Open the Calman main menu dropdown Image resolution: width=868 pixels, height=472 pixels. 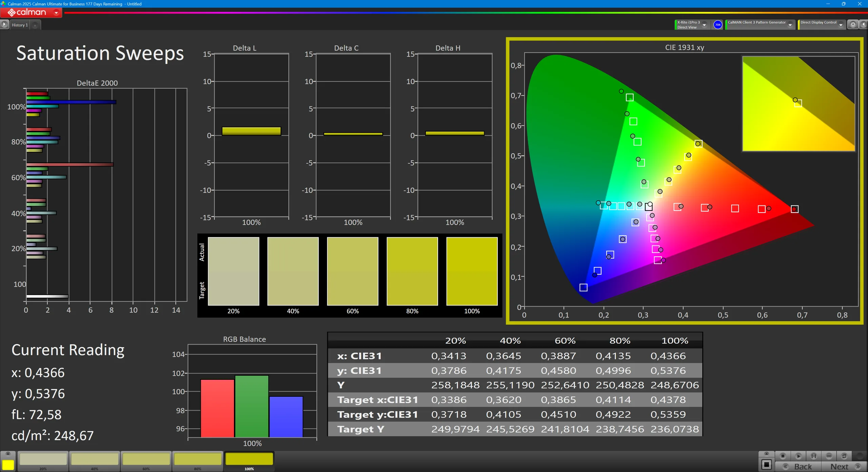56,13
